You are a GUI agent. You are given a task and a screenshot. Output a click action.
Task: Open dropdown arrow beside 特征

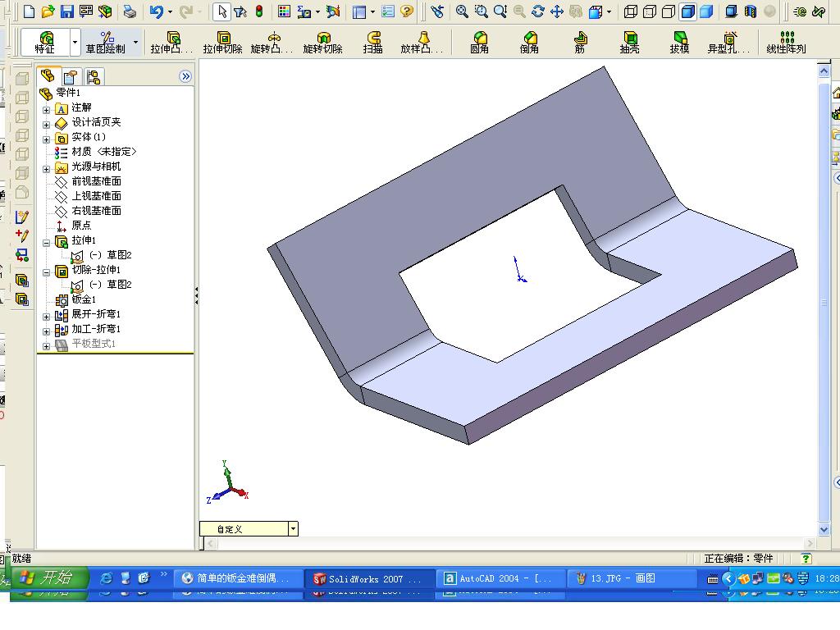click(75, 42)
